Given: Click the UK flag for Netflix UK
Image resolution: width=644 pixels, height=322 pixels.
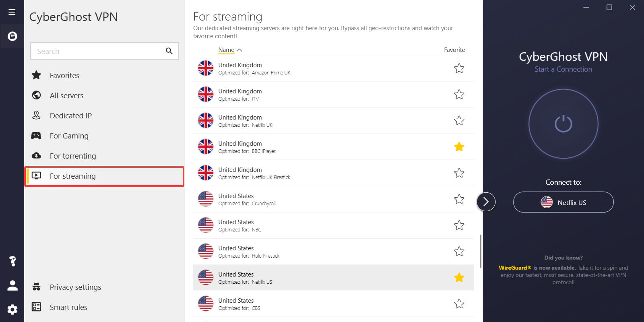Looking at the screenshot, I should [206, 121].
